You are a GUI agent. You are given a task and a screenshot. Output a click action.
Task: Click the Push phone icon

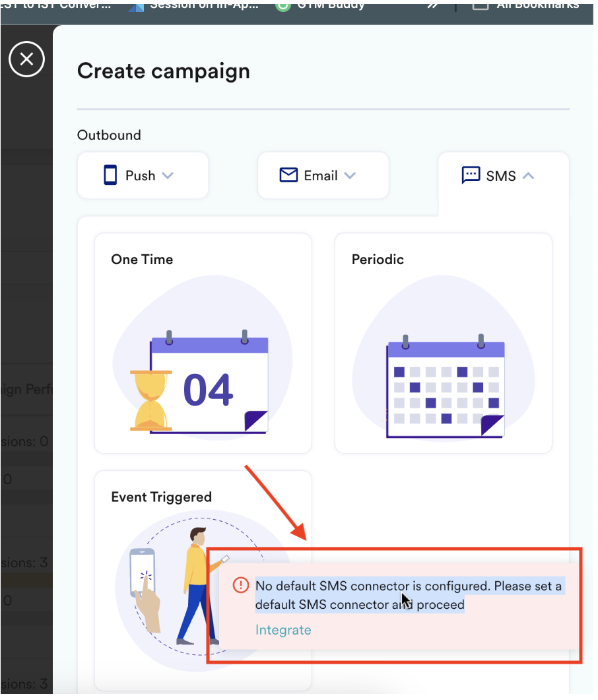(x=110, y=176)
